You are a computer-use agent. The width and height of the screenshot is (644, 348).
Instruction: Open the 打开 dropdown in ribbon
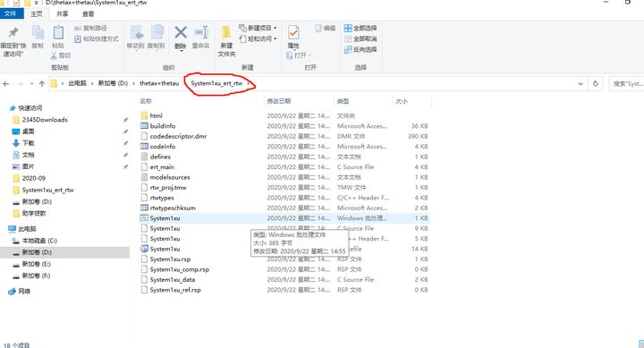(x=299, y=55)
